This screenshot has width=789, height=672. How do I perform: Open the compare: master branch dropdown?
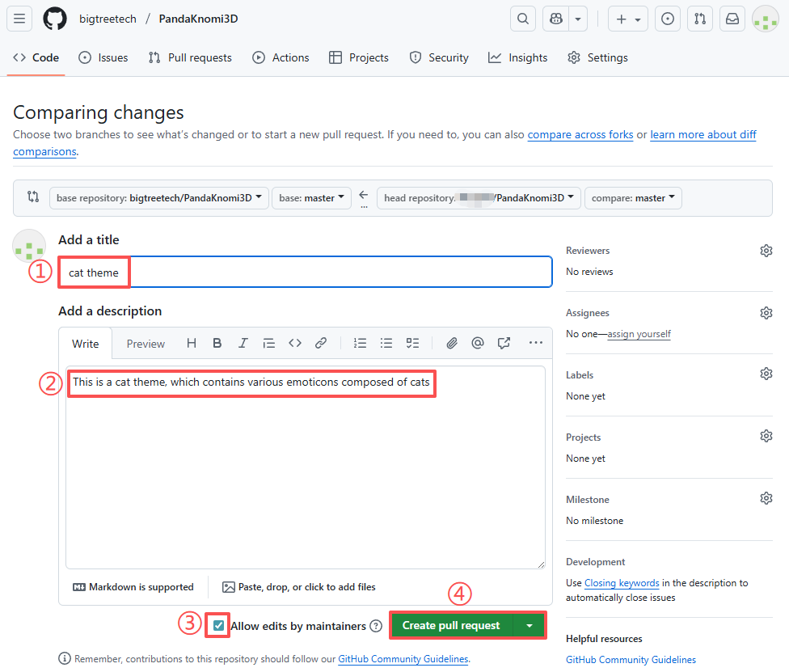(633, 198)
